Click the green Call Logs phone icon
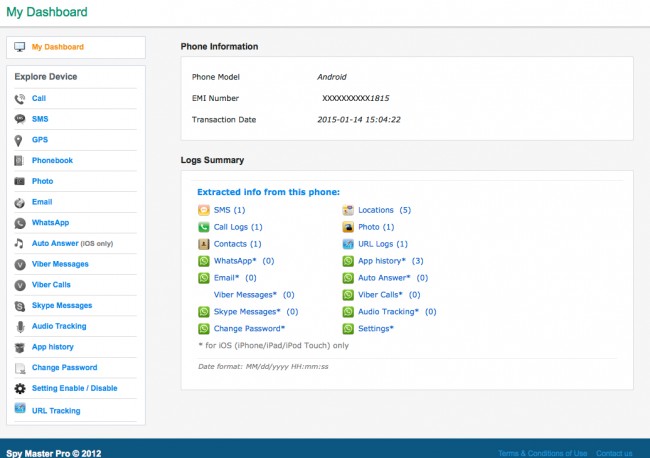650x458 pixels. [x=204, y=227]
